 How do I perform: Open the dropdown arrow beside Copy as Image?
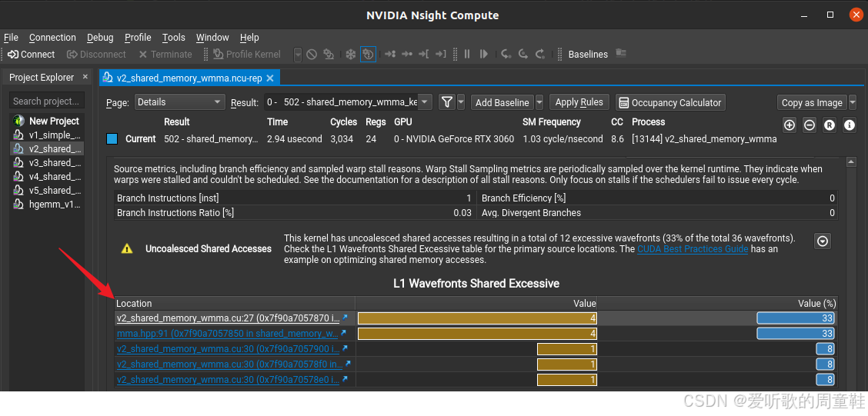(853, 102)
